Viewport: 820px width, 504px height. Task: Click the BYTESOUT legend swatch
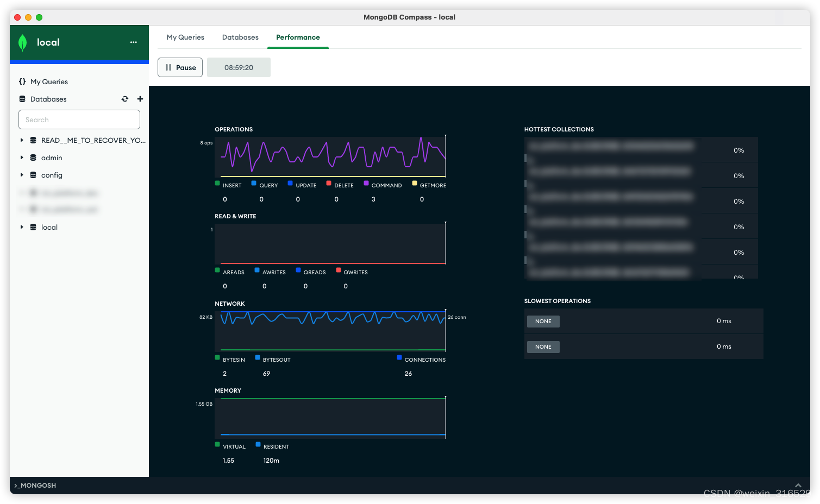(x=258, y=358)
